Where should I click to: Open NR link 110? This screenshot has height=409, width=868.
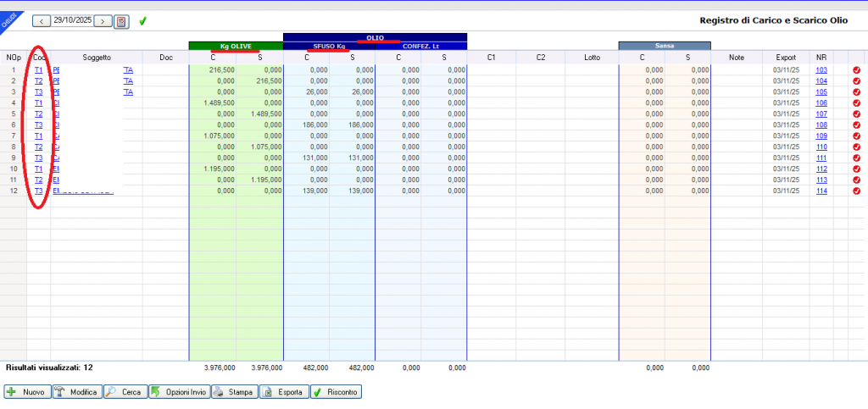click(821, 147)
